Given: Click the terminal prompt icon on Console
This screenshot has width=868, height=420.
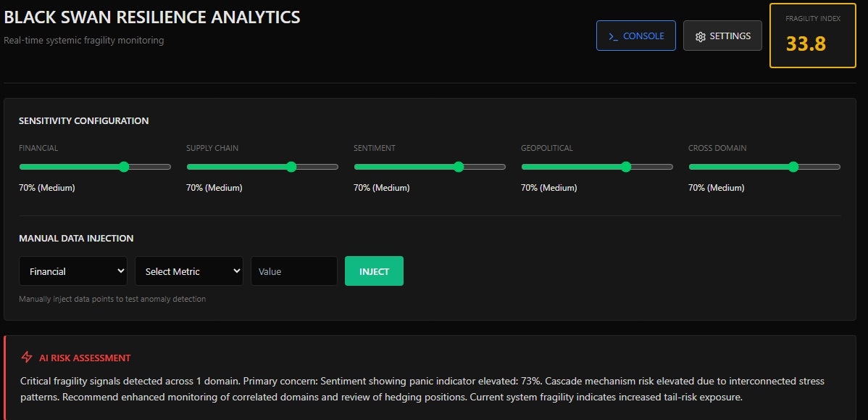Looking at the screenshot, I should coord(613,36).
